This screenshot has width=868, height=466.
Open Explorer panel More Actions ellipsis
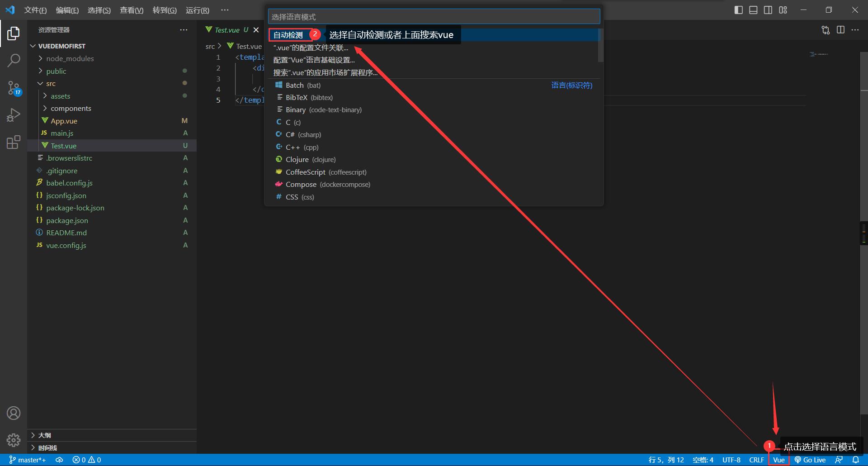(x=184, y=30)
